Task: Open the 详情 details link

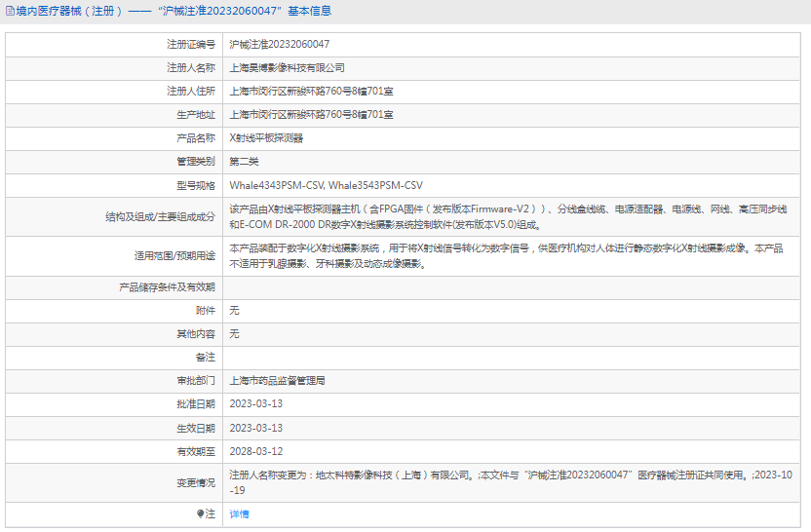Action: pos(239,513)
